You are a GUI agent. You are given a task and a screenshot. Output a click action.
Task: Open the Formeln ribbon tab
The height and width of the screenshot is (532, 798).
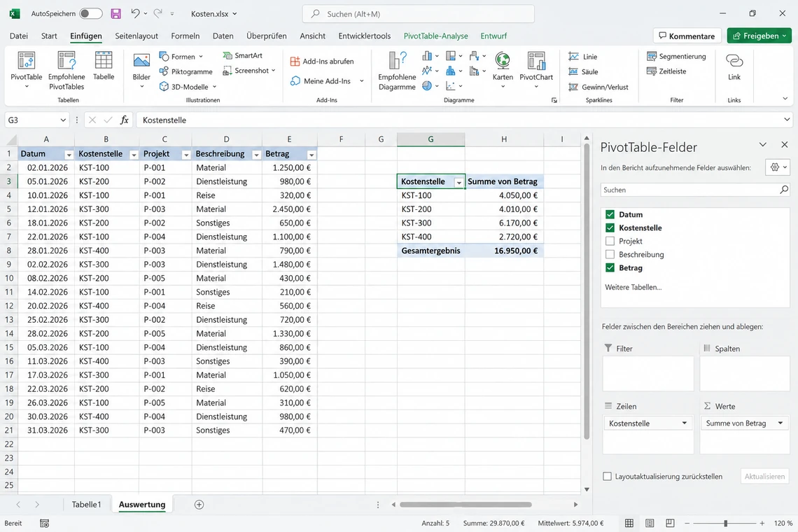point(185,36)
